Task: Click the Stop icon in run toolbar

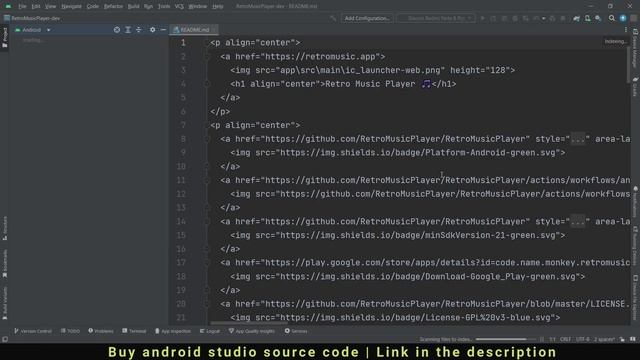Action: tap(563, 18)
